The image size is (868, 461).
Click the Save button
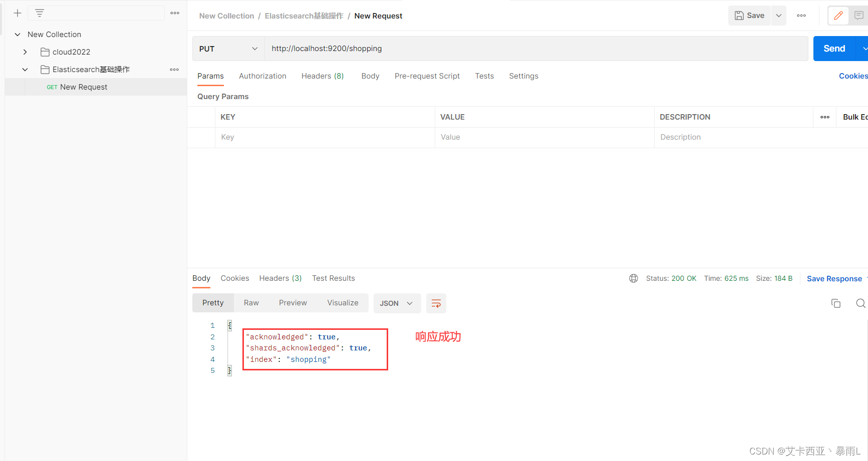tap(749, 16)
